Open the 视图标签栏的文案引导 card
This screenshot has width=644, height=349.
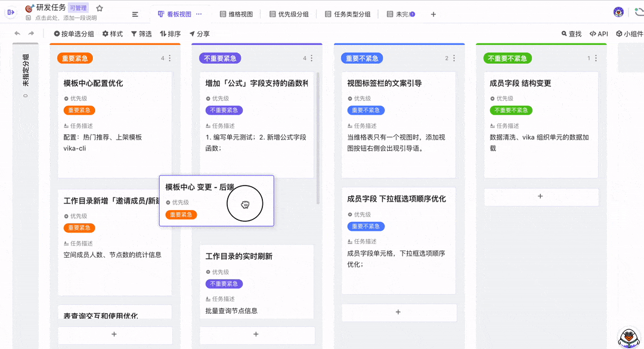(385, 84)
